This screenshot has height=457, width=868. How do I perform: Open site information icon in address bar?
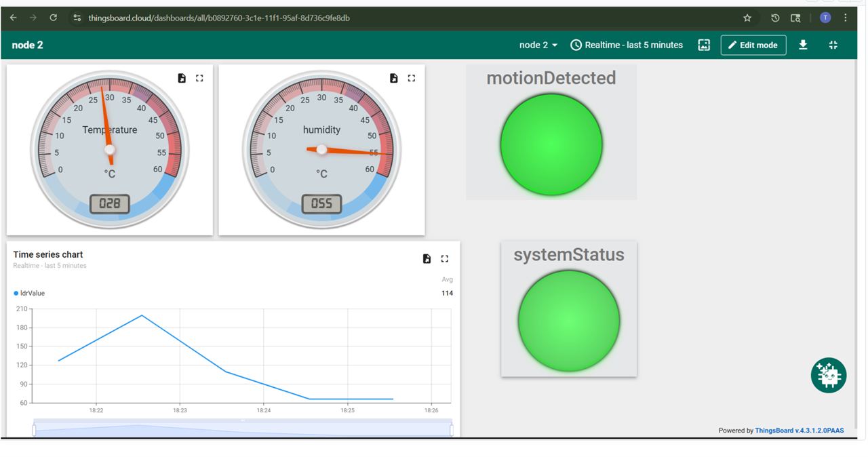coord(77,18)
